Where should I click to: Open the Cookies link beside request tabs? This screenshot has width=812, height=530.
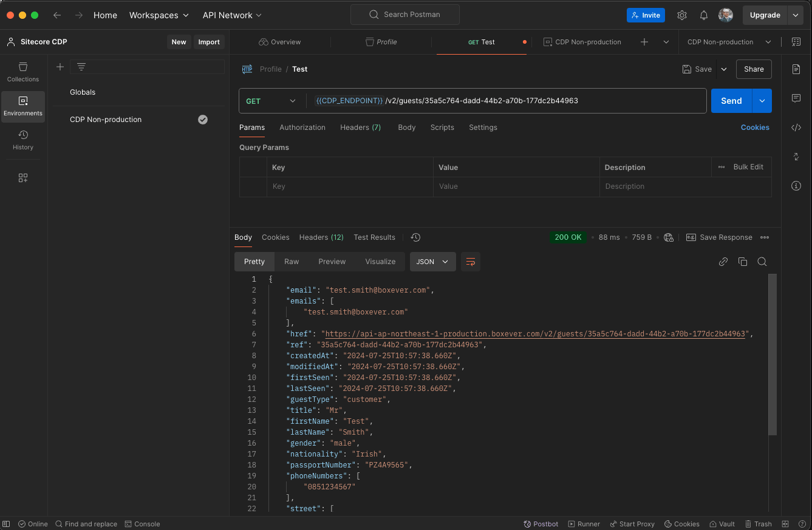[754, 127]
